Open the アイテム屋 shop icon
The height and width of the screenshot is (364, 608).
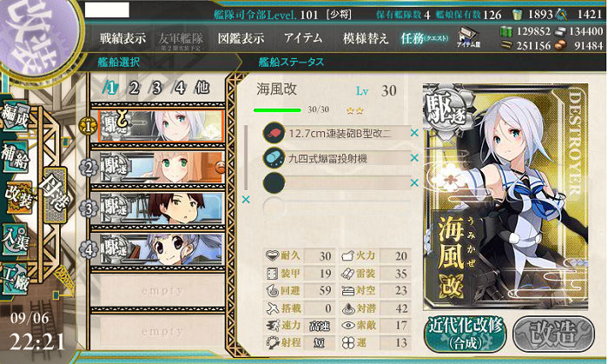click(468, 37)
